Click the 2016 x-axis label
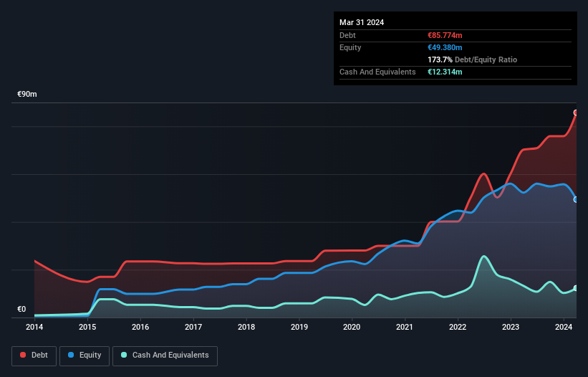The image size is (588, 377). [140, 327]
